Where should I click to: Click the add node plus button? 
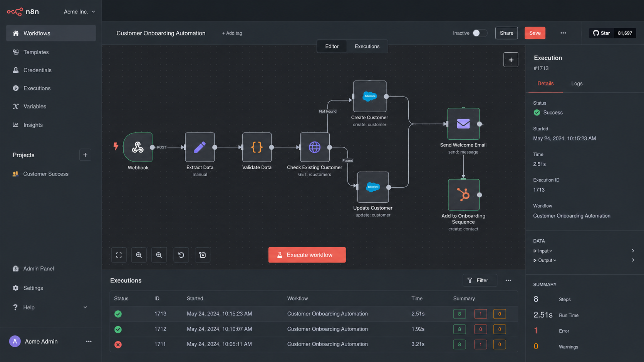(x=511, y=60)
